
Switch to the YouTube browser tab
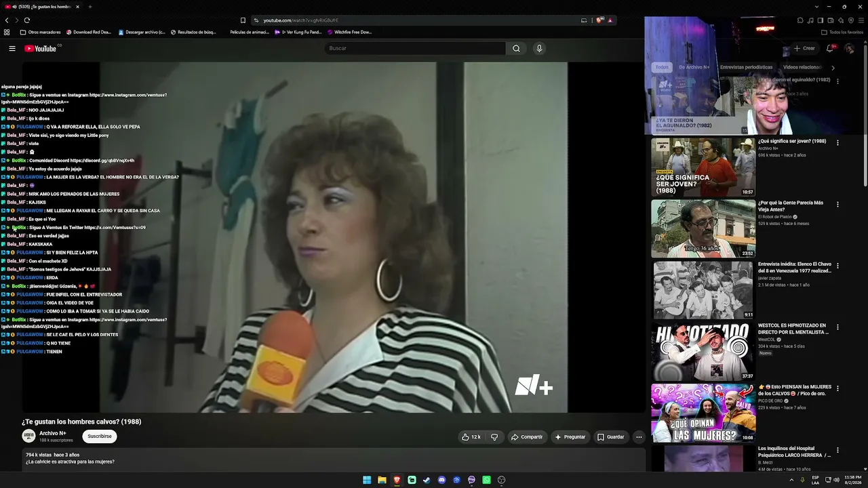point(42,7)
